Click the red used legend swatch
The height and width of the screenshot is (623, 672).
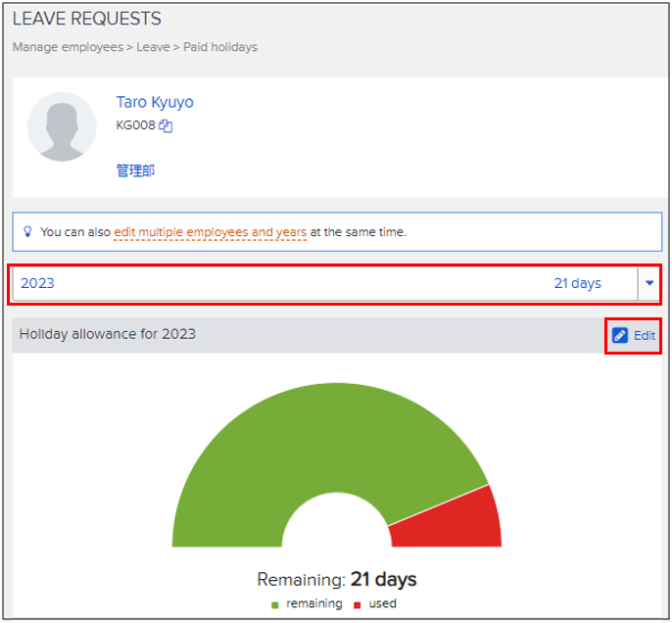357,604
